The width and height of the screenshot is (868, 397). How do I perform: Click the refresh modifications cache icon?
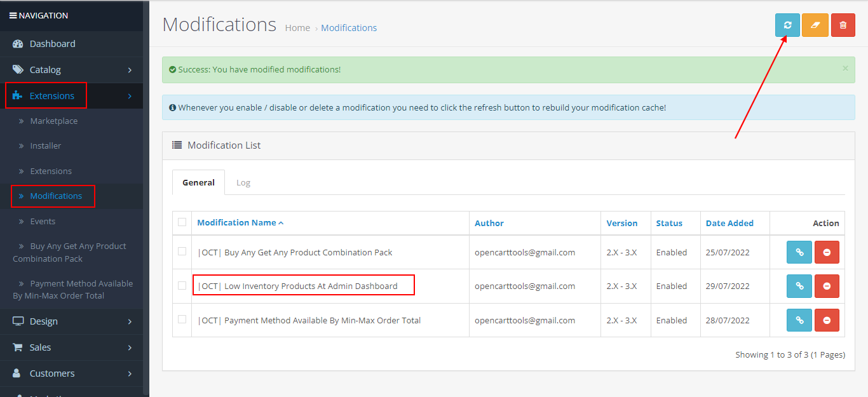787,25
